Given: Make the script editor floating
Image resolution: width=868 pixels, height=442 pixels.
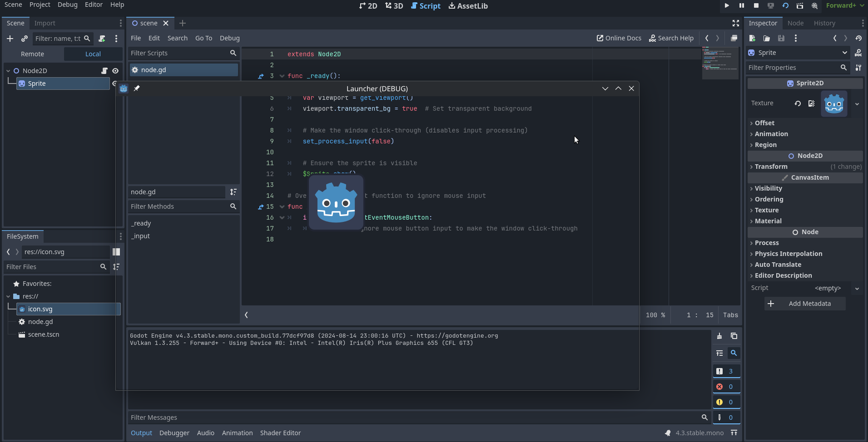Looking at the screenshot, I should pyautogui.click(x=734, y=38).
